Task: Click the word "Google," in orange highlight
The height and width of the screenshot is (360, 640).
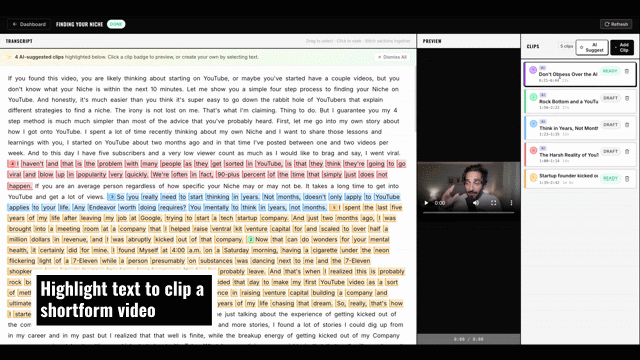Action: tap(151, 218)
